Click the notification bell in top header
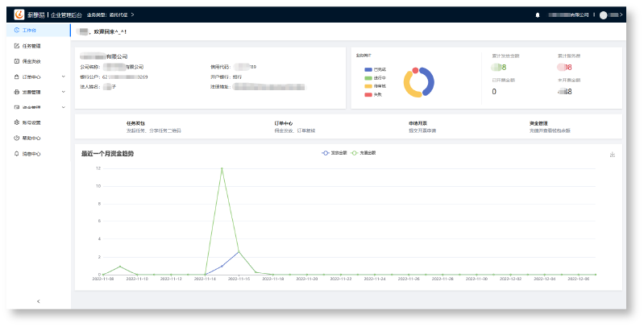 point(538,15)
